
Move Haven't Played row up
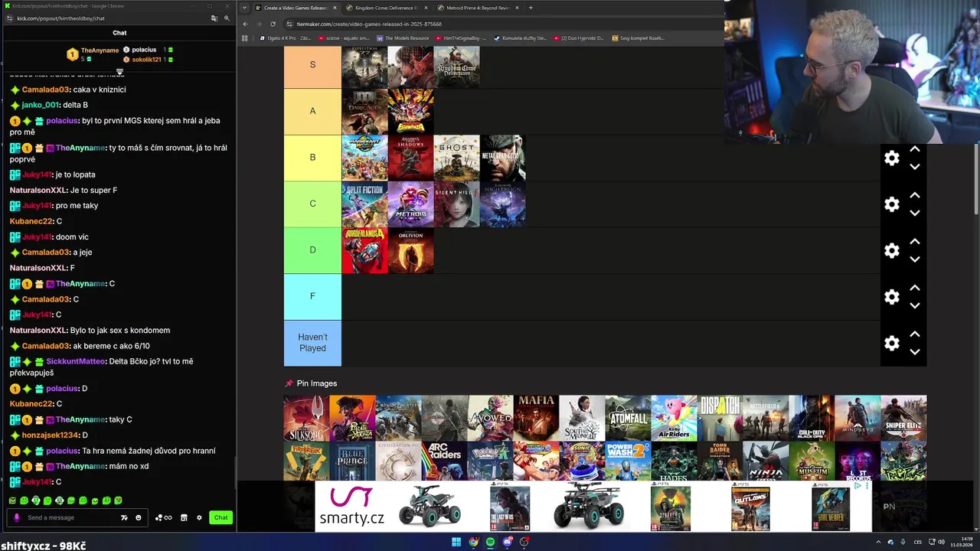point(914,334)
